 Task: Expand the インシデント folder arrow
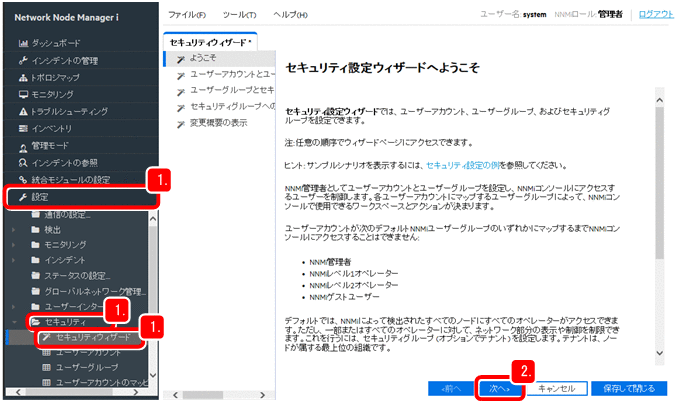(14, 260)
